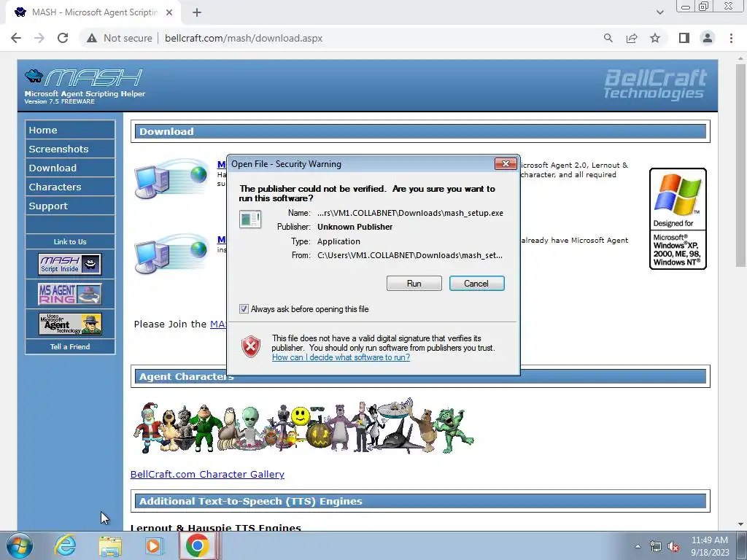Screen dimensions: 747x560
Task: Open a new tab with plus button
Action: [197, 12]
